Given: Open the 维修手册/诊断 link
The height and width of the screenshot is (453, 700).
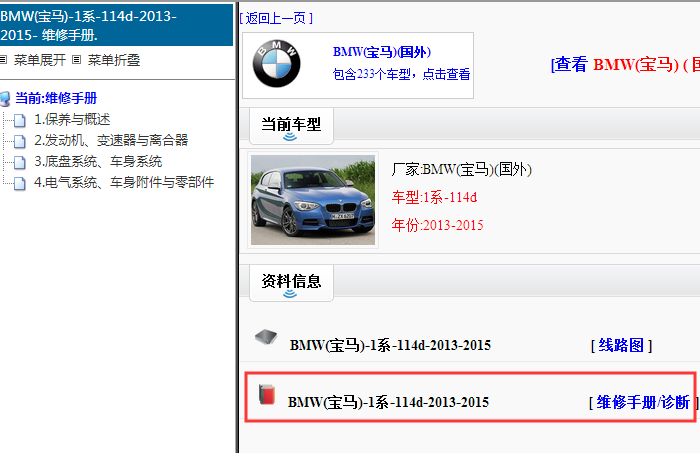Looking at the screenshot, I should (643, 403).
